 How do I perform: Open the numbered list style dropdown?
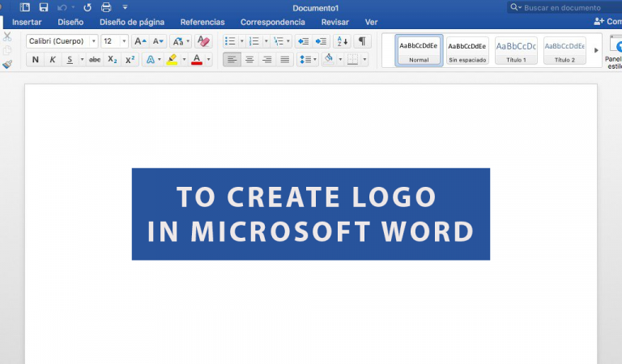tap(266, 41)
